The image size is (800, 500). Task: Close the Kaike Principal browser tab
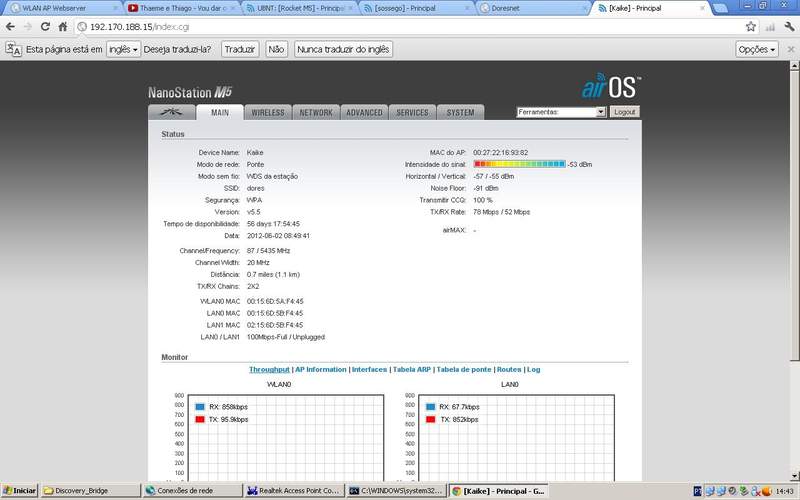[703, 8]
